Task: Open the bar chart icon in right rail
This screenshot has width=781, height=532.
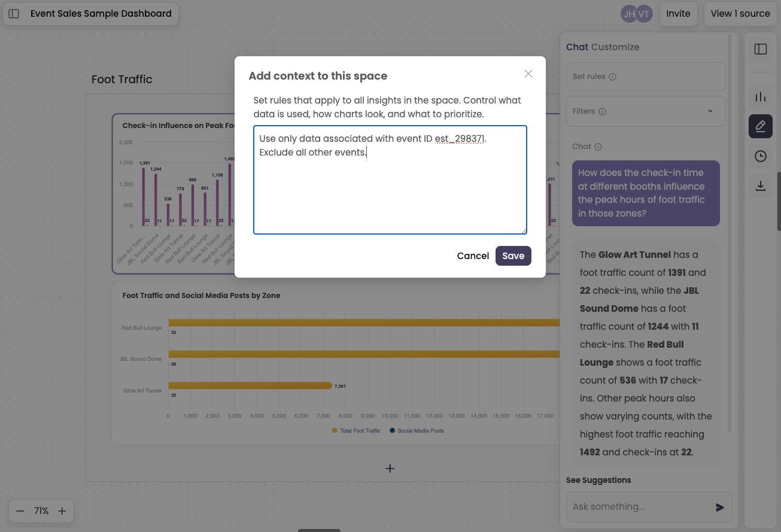Action: tap(760, 97)
